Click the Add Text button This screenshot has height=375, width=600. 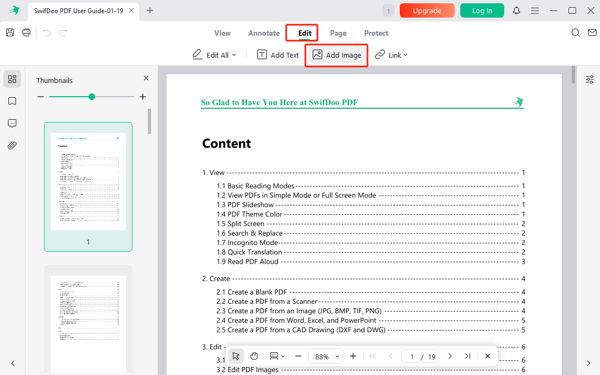[278, 55]
